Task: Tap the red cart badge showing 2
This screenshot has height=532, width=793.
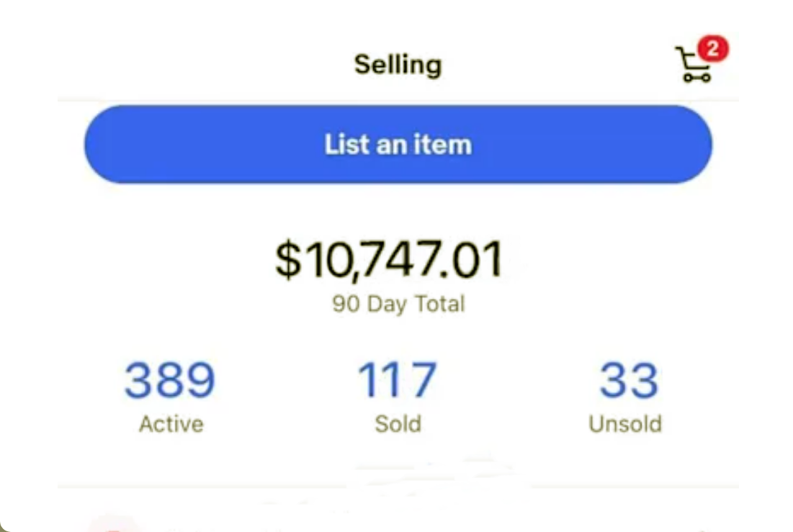Action: (712, 49)
